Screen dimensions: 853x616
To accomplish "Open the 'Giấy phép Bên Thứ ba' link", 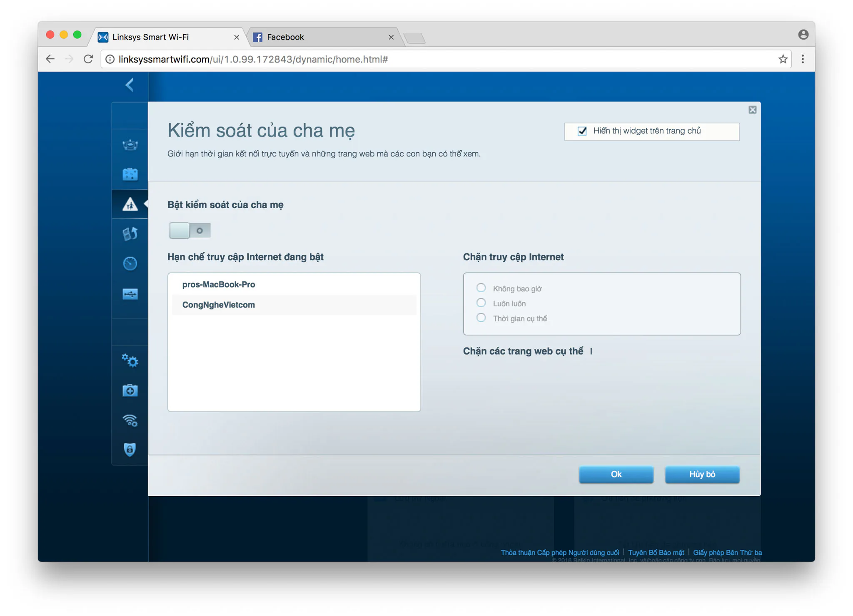I will (727, 552).
